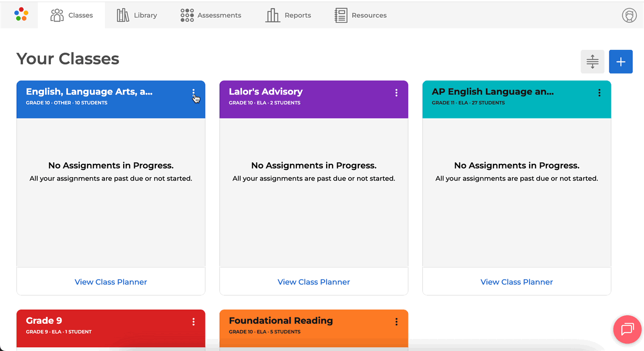This screenshot has width=644, height=351.
Task: Click the Library books icon
Action: pyautogui.click(x=123, y=15)
